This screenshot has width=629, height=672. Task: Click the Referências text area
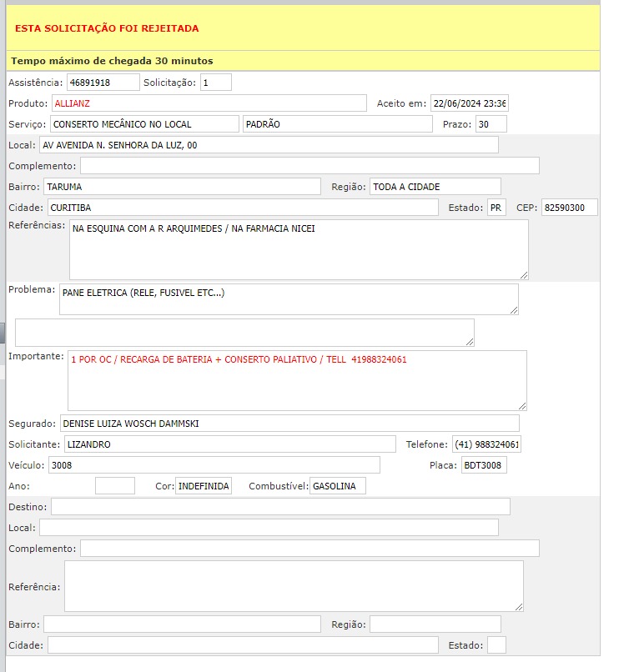point(299,250)
